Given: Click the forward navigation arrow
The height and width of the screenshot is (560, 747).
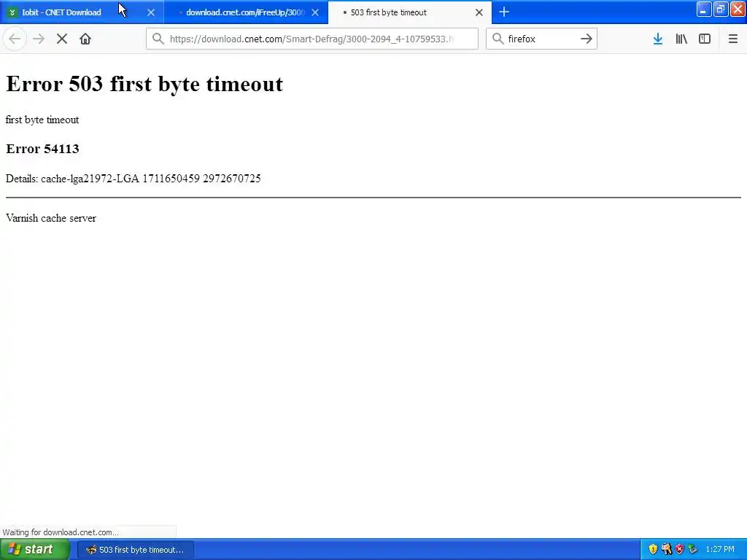Looking at the screenshot, I should [39, 39].
